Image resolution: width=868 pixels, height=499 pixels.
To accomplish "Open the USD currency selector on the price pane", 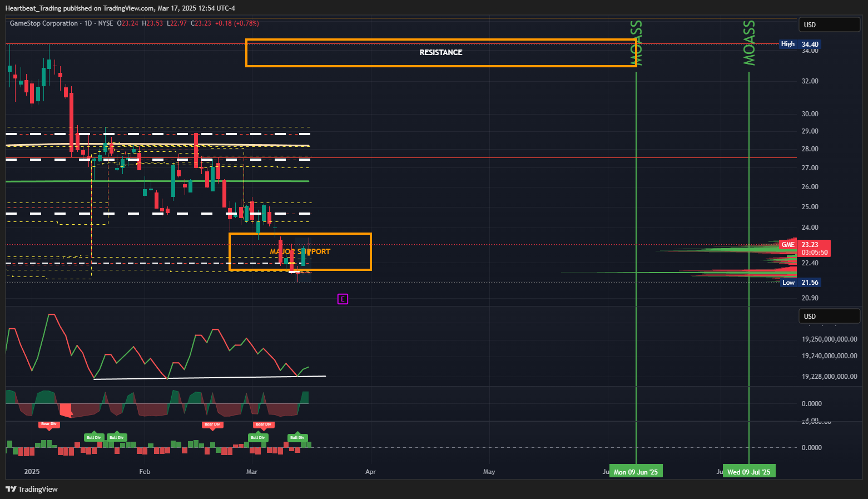I will (x=829, y=24).
